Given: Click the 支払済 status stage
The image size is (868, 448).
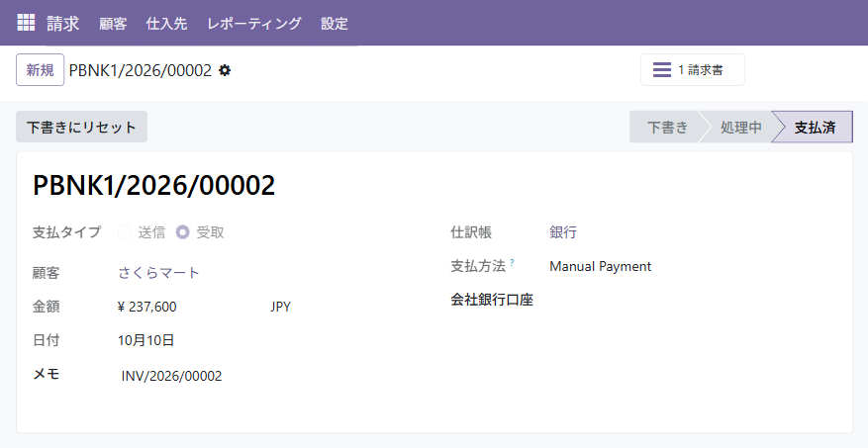Looking at the screenshot, I should point(815,128).
